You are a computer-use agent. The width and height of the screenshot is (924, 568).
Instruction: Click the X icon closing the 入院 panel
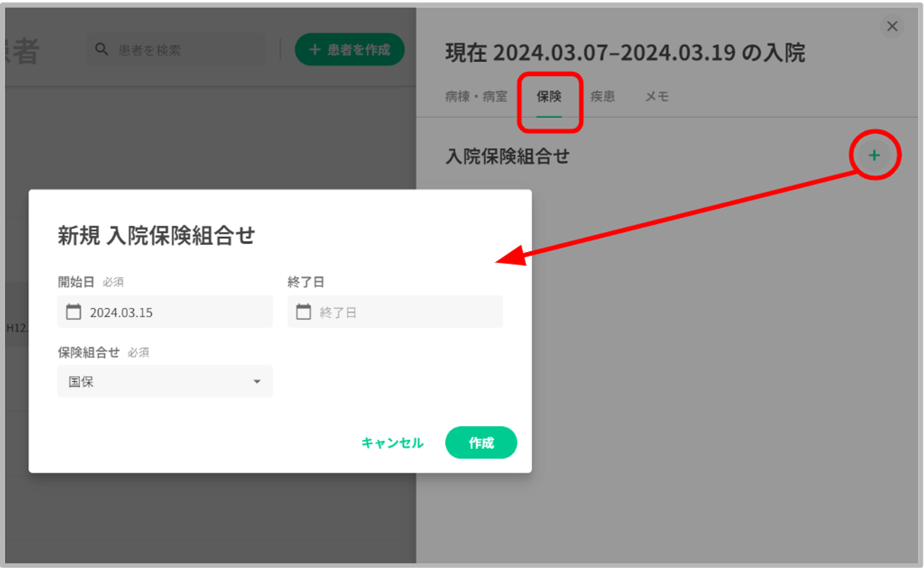[x=892, y=26]
